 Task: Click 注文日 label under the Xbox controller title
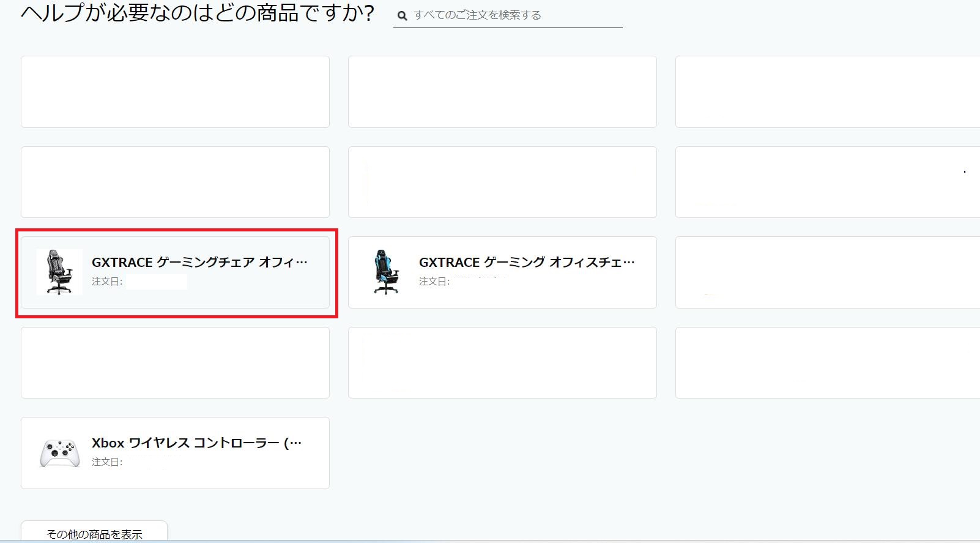point(107,462)
